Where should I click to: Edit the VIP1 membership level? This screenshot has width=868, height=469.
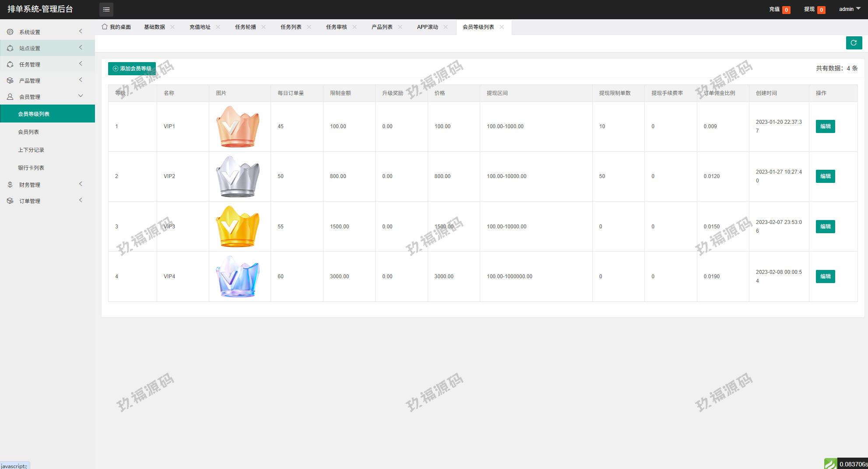coord(825,126)
